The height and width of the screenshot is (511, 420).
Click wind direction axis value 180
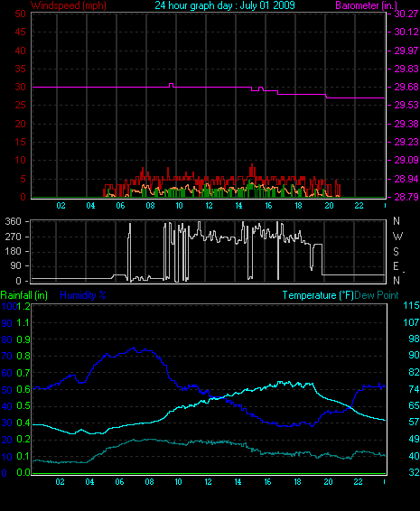pos(13,251)
